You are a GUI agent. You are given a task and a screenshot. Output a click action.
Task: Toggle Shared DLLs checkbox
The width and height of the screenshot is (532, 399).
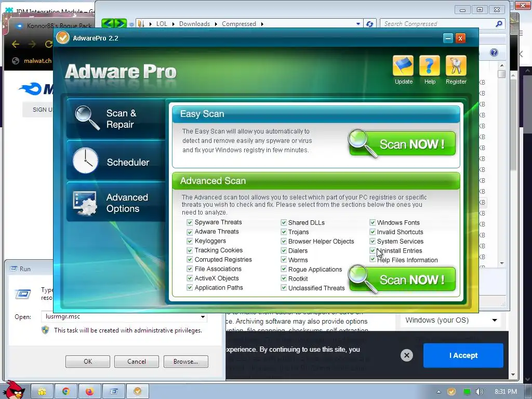(284, 222)
